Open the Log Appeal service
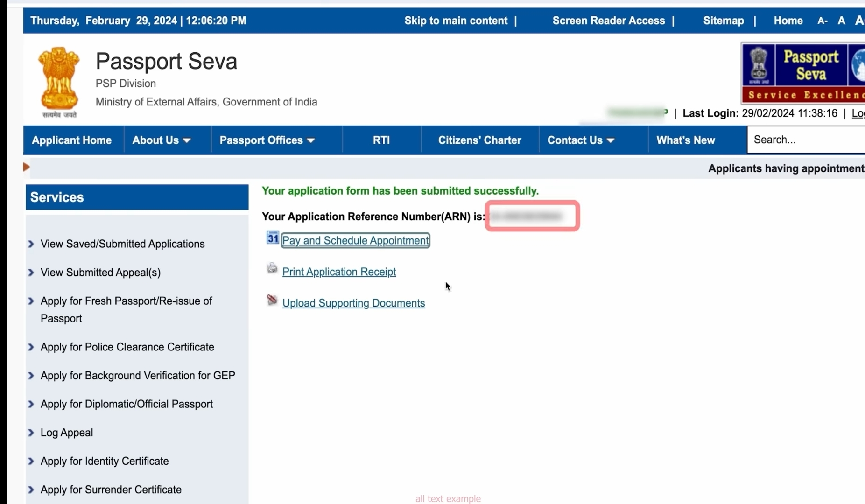The image size is (865, 504). click(67, 433)
